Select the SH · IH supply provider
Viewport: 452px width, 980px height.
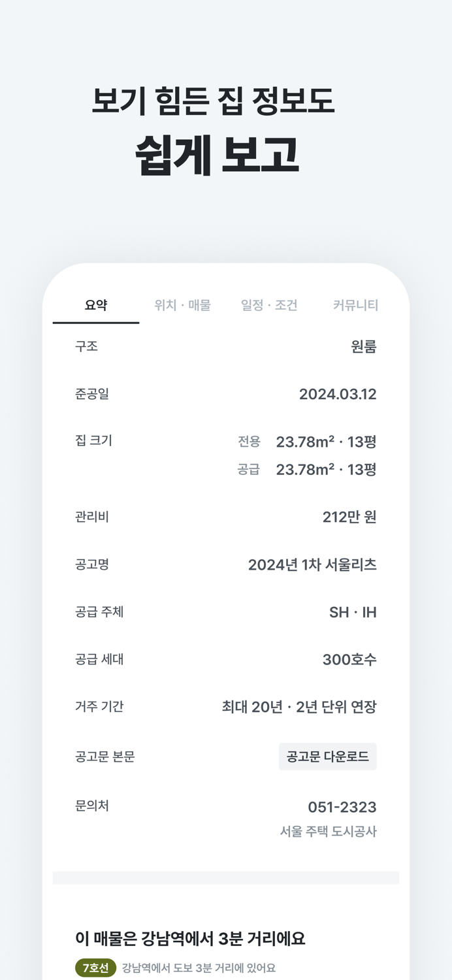click(353, 612)
